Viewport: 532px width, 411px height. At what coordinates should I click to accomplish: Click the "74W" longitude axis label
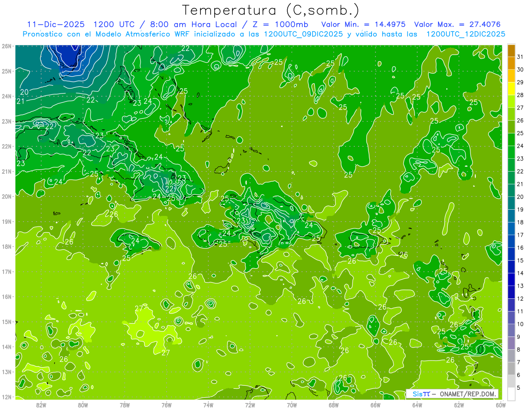[208, 405]
